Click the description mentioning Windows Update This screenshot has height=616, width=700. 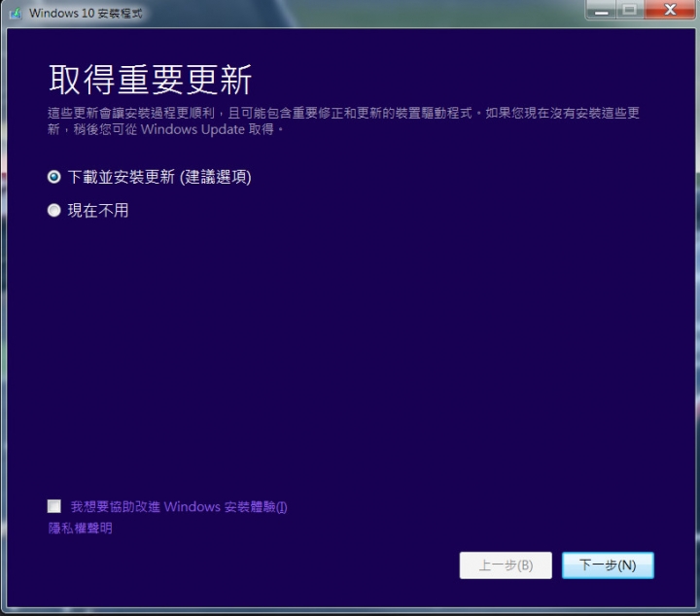[343, 120]
